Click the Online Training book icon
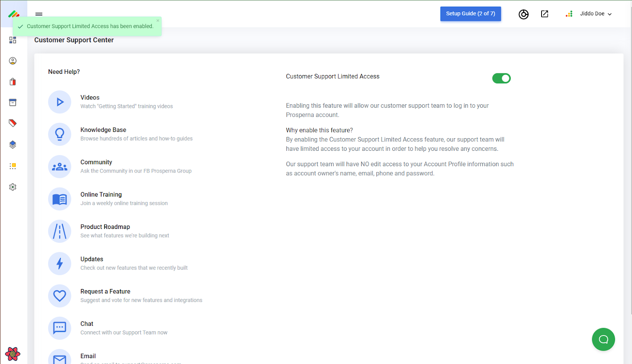 pos(60,199)
